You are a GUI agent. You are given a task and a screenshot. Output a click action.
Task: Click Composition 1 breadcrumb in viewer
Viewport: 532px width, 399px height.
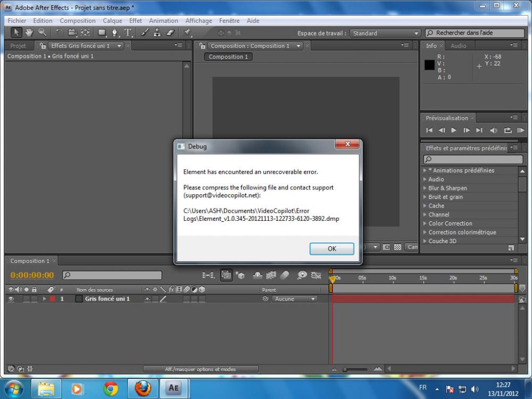228,57
